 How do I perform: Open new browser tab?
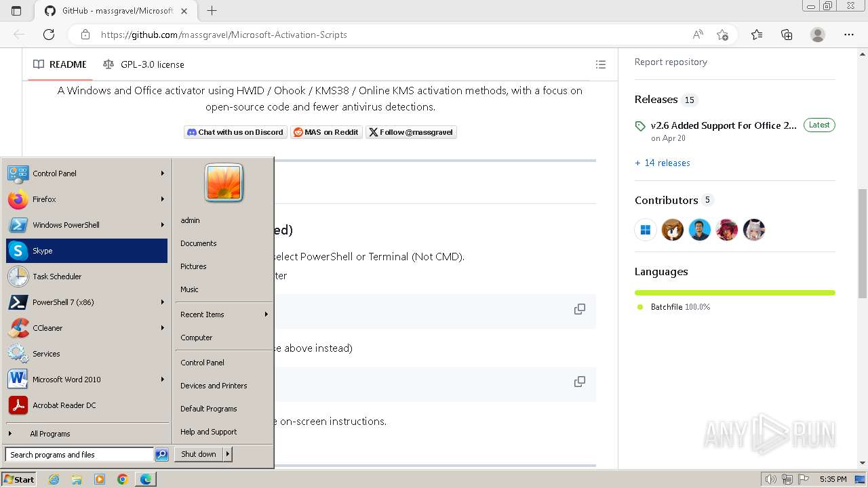pyautogui.click(x=212, y=11)
